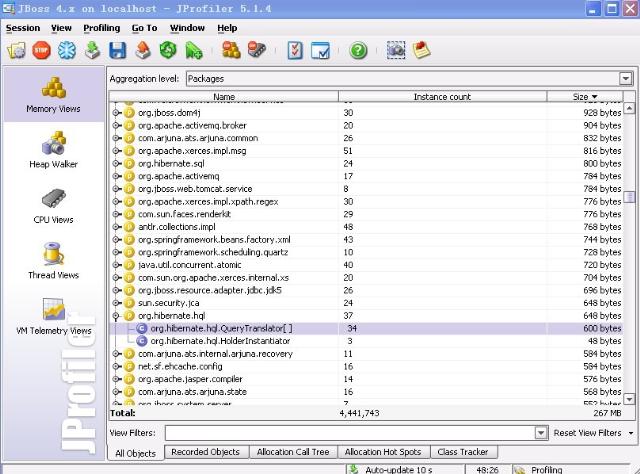This screenshot has height=474, width=640.
Task: Select the com.arjuna.ats.arjuna.state row
Action: (366, 392)
